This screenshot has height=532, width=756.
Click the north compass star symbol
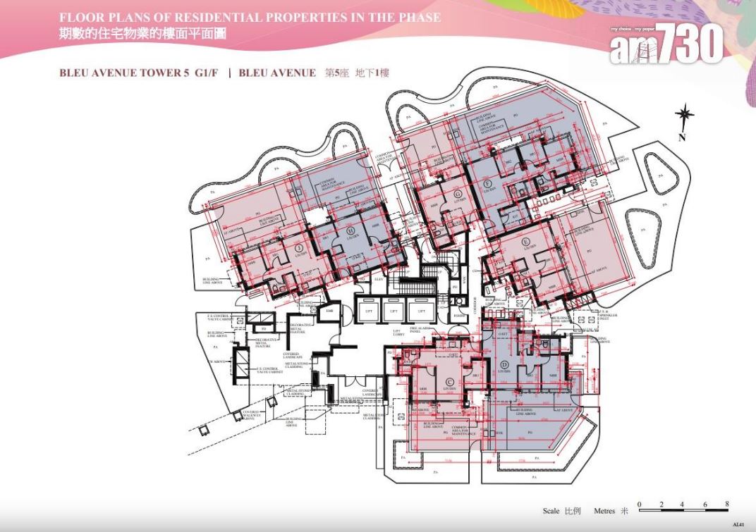[683, 116]
